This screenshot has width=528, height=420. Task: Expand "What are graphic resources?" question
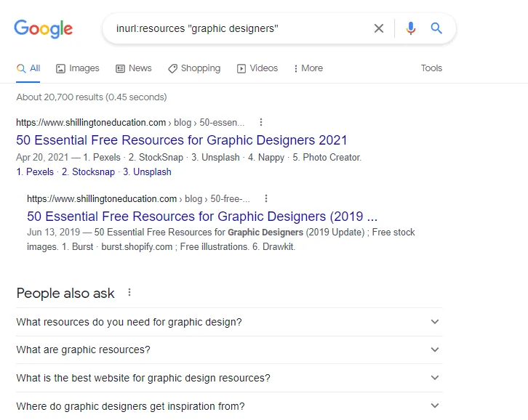tap(228, 350)
